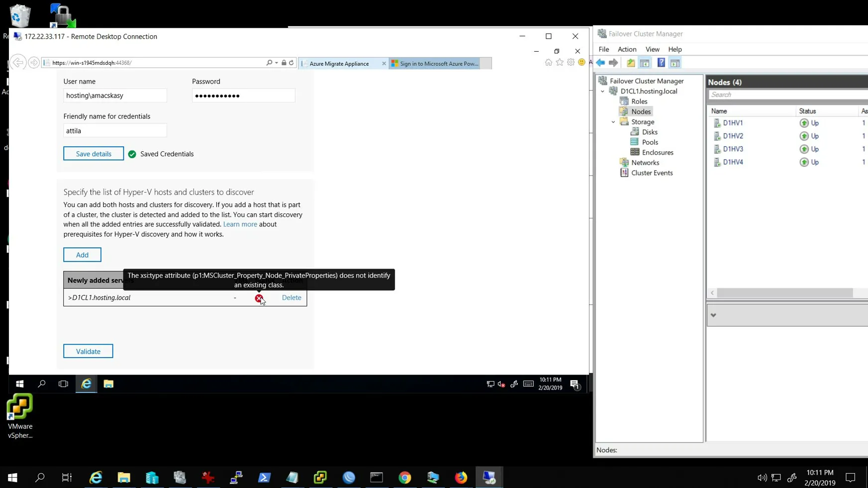Click the Validate button
868x488 pixels.
coord(88,351)
